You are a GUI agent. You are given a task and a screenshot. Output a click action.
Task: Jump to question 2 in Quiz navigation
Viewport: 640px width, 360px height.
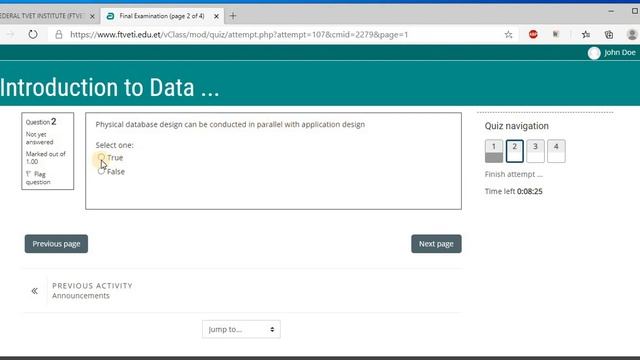coord(515,151)
